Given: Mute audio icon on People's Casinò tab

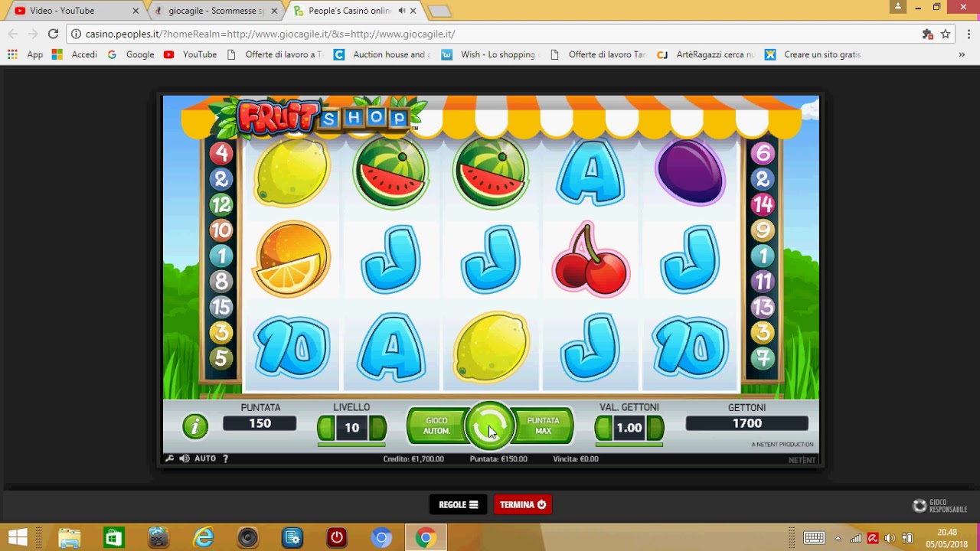Looking at the screenshot, I should pos(401,11).
